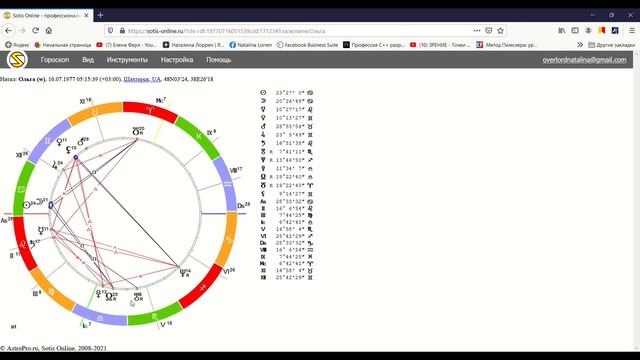Go back with the browser back arrow
The image size is (640, 360).
[9, 31]
